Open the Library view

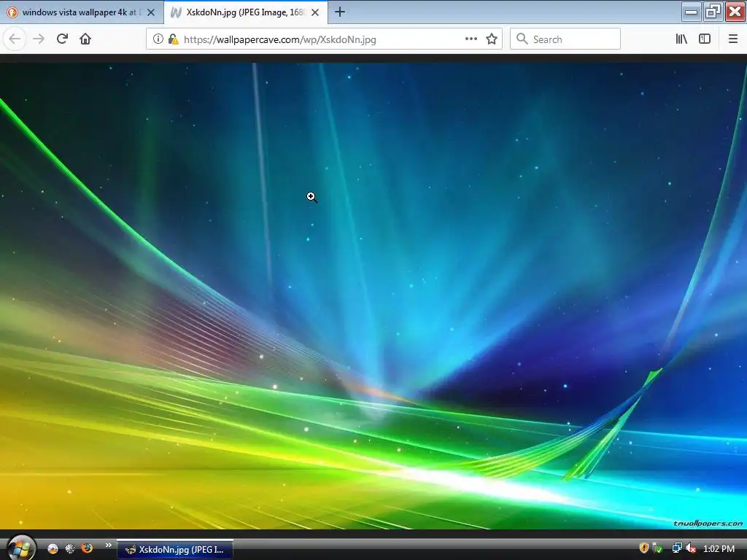(682, 39)
